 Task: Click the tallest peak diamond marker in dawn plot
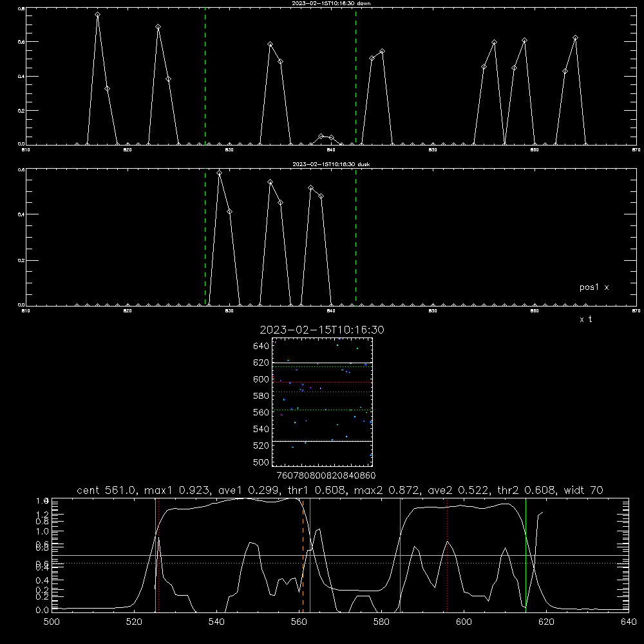pyautogui.click(x=97, y=15)
